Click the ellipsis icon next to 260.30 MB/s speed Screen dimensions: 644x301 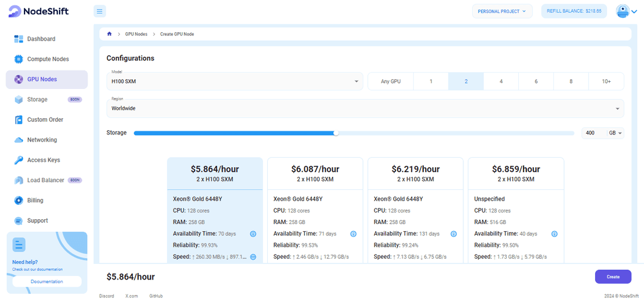pos(253,257)
